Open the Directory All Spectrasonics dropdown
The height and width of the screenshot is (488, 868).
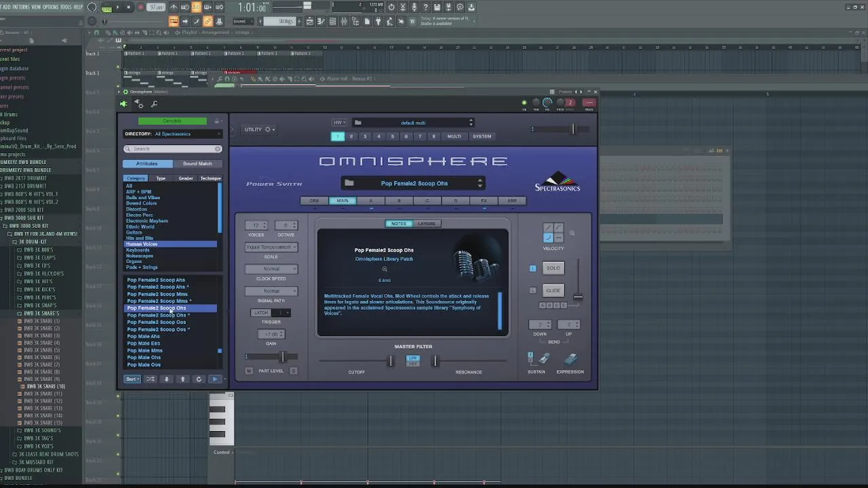172,134
